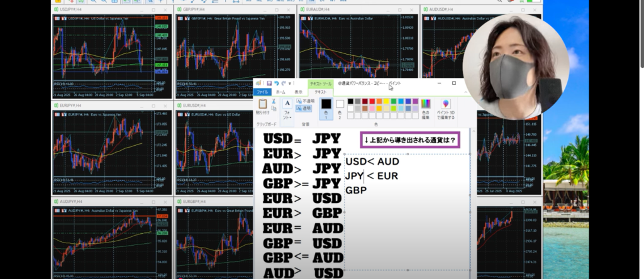This screenshot has width=644, height=279.
Task: Pick the red swatch in the palette
Action: click(x=372, y=101)
